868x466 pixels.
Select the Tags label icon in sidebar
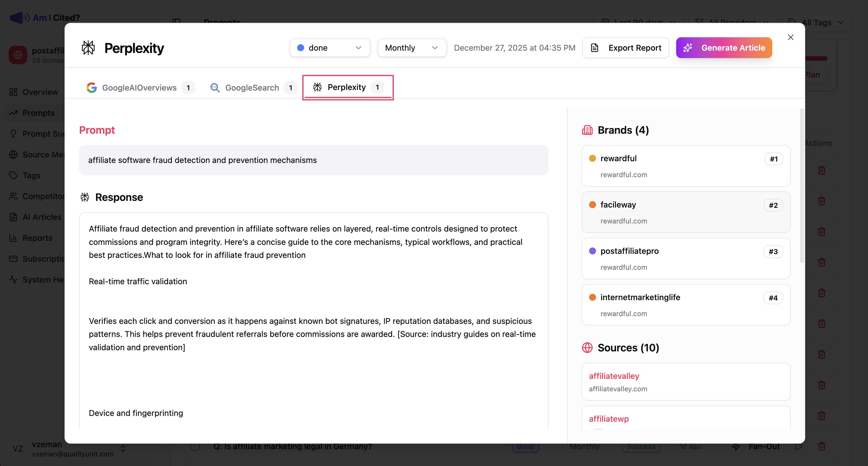pyautogui.click(x=14, y=175)
